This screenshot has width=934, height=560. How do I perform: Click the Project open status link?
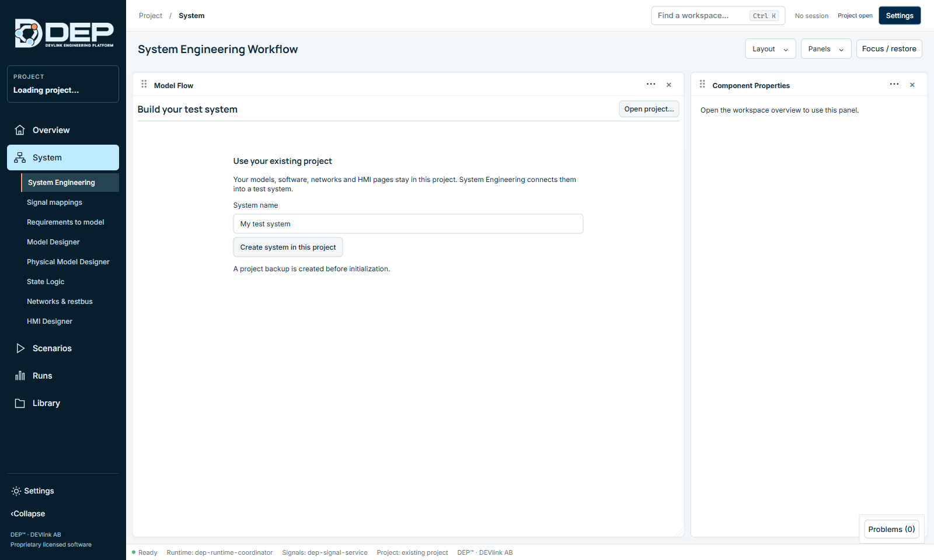pyautogui.click(x=855, y=16)
